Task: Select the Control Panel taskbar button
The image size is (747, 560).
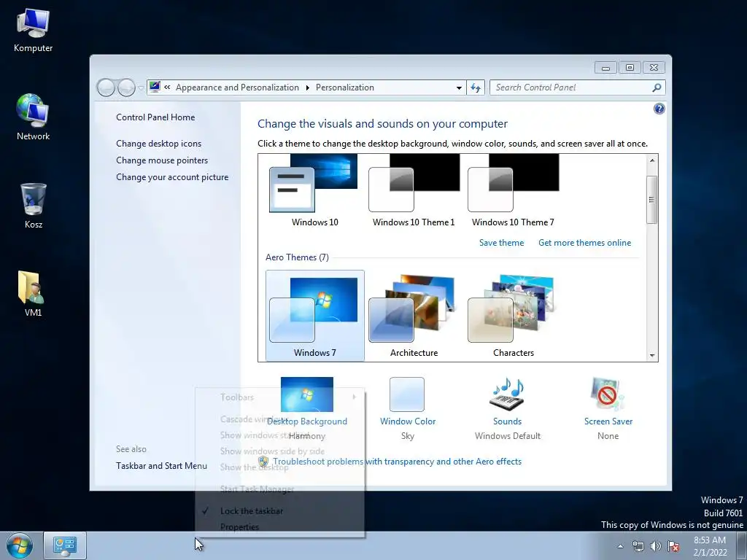Action: coord(65,545)
